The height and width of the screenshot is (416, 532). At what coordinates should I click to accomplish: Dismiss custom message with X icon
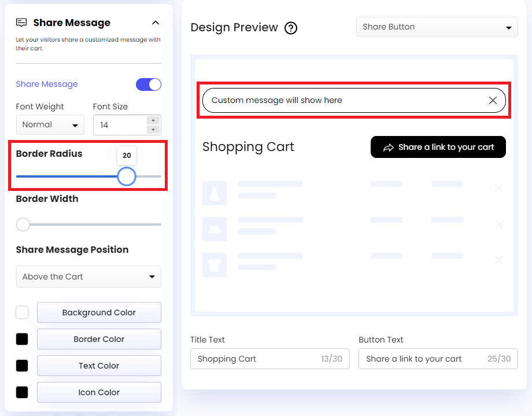(493, 101)
